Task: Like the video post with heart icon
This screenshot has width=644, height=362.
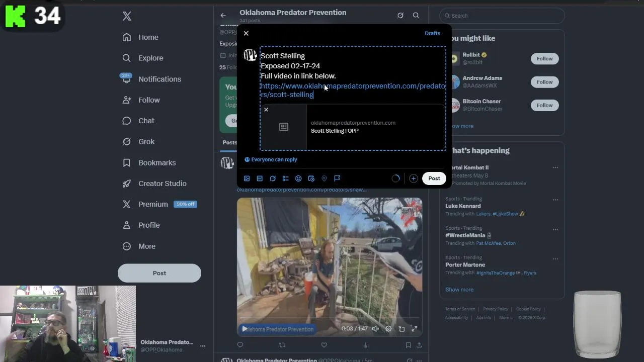Action: coord(324,345)
